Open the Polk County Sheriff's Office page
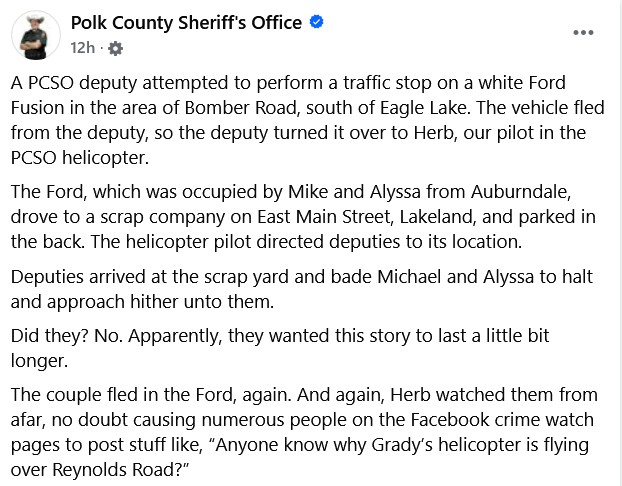The height and width of the screenshot is (486, 622). [186, 23]
